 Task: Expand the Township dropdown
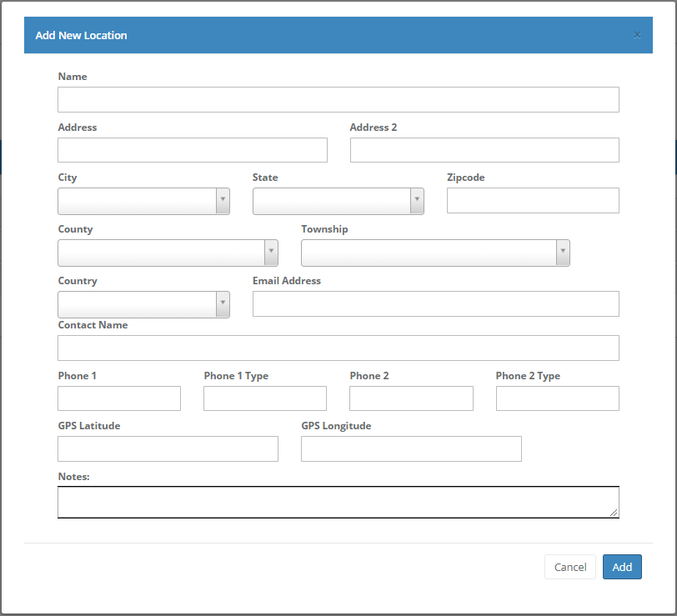pos(435,253)
